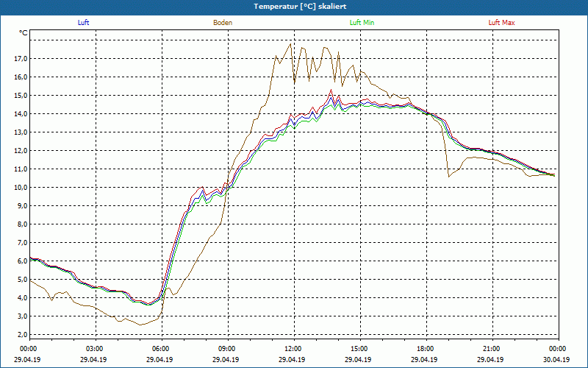The height and width of the screenshot is (368, 588).
Task: Click the blue Luft legend label
Action: coord(83,23)
